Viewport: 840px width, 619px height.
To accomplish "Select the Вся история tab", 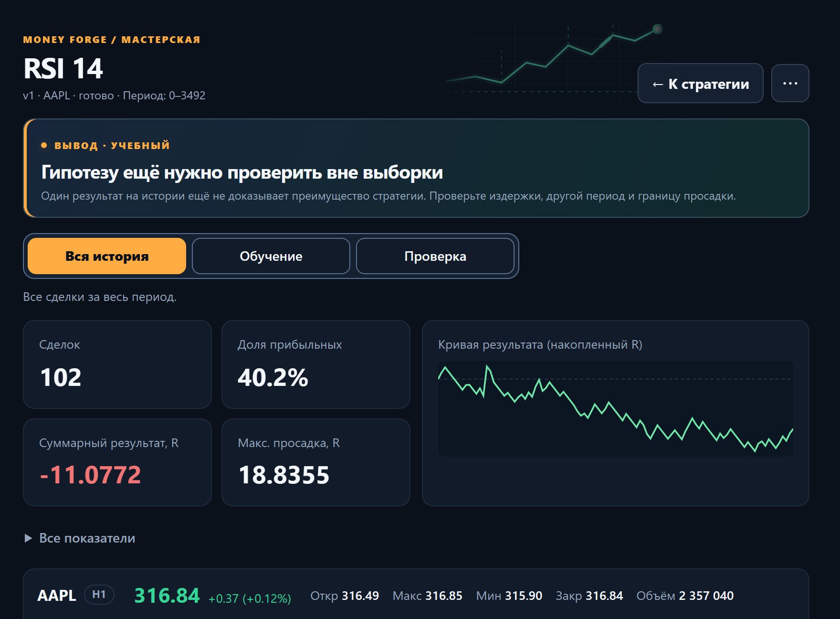I will 107,256.
